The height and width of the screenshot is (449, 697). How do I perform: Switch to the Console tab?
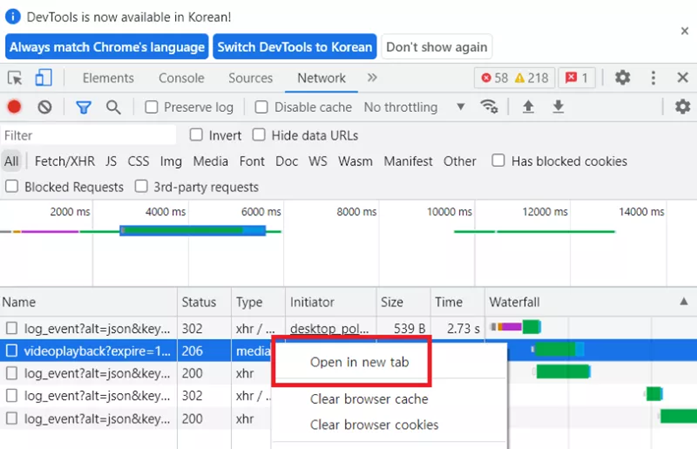coord(181,78)
